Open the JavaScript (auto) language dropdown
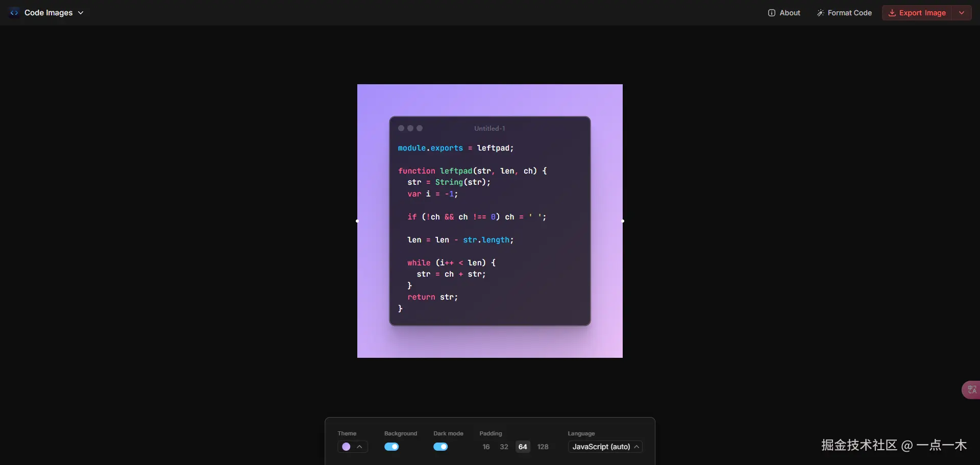Image resolution: width=980 pixels, height=465 pixels. (x=605, y=447)
